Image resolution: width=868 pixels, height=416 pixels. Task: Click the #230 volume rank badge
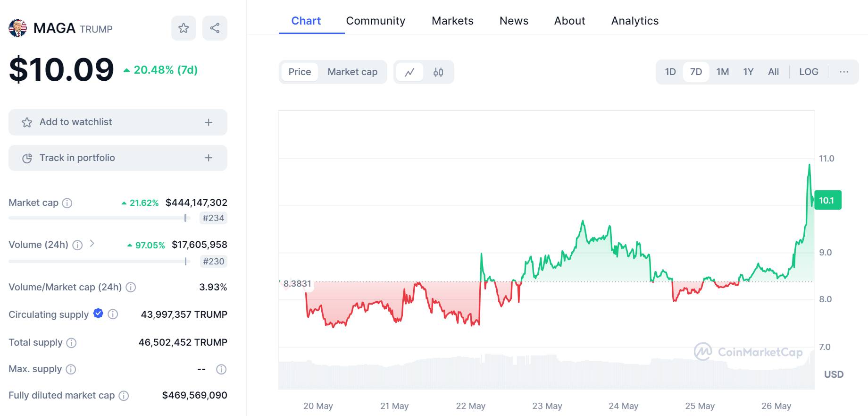click(213, 262)
